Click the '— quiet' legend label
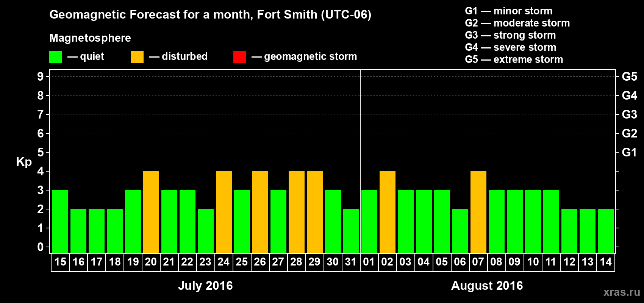The height and width of the screenshot is (303, 644). click(x=86, y=56)
